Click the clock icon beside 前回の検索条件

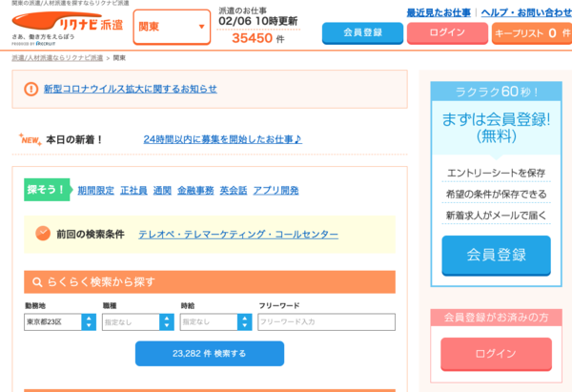43,234
